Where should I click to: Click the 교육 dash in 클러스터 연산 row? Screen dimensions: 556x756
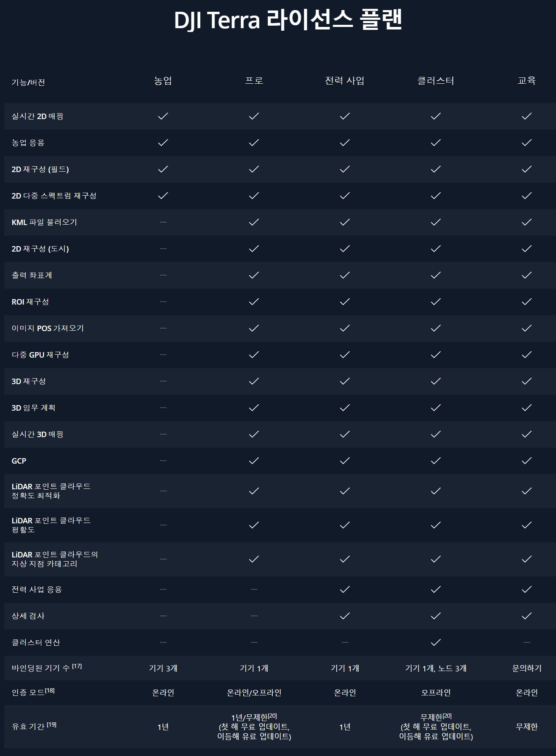(x=527, y=642)
